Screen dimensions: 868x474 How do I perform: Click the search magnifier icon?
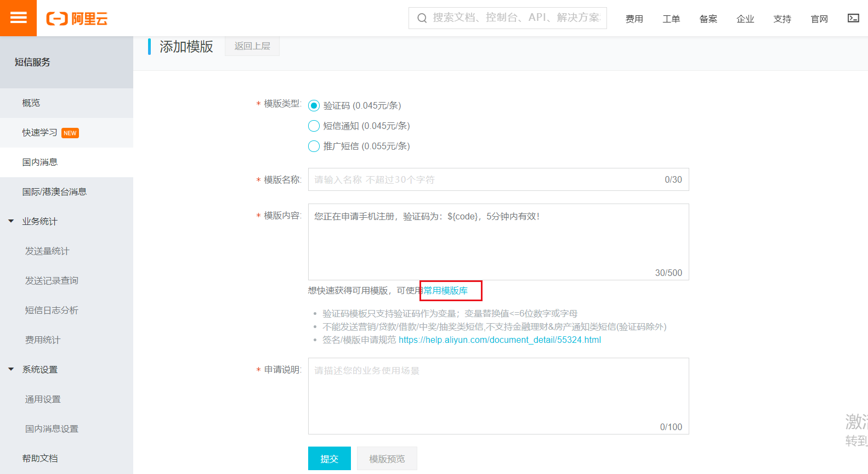422,18
